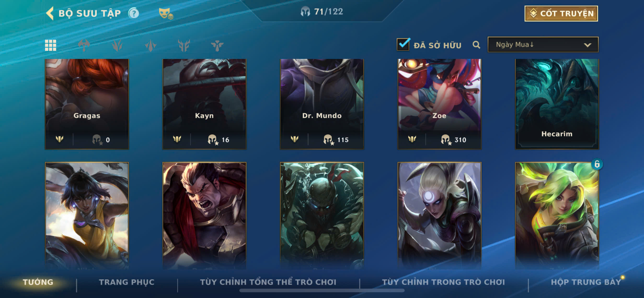644x298 pixels.
Task: Expand the Ngày Mua sort dropdown
Action: tap(543, 45)
